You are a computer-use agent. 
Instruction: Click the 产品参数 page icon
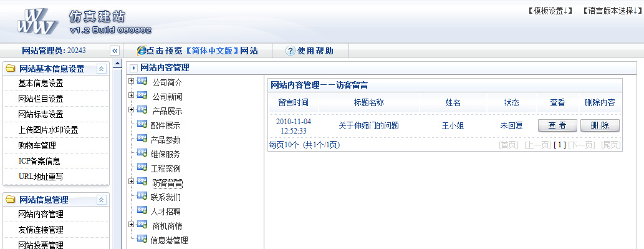(x=142, y=139)
